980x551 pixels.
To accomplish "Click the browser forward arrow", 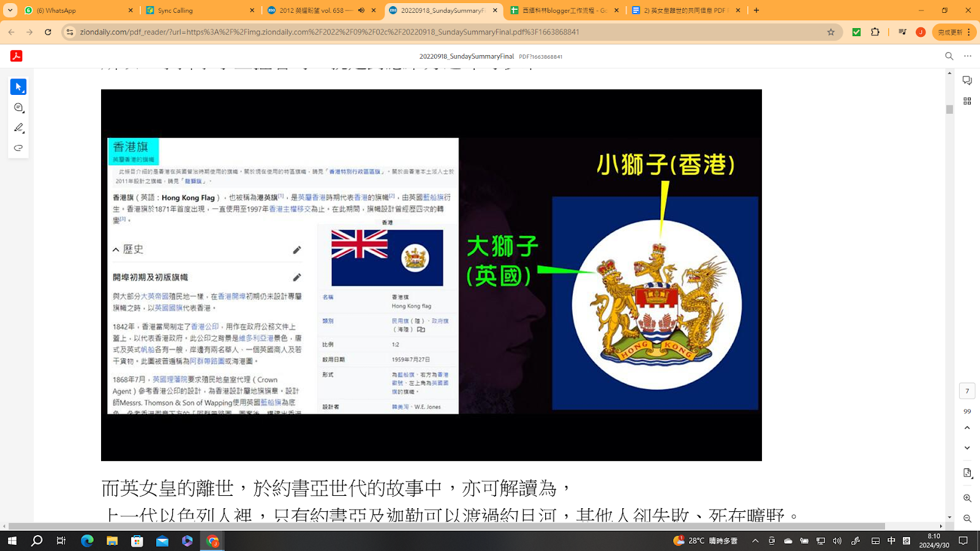I will [29, 32].
